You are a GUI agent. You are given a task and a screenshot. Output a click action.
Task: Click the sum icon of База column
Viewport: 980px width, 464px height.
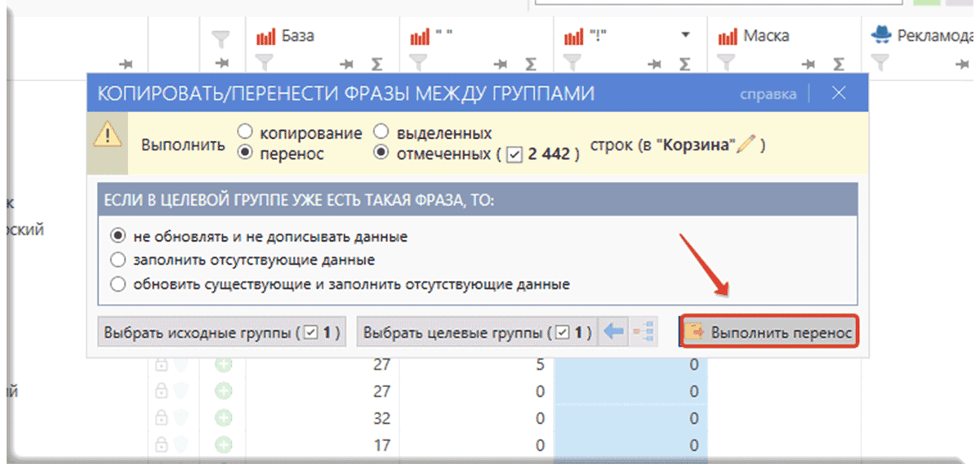pyautogui.click(x=377, y=64)
